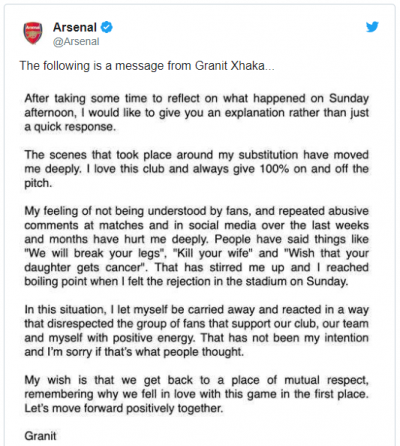Visit the @Arsenal handle profile
400x446 pixels.
76,41
